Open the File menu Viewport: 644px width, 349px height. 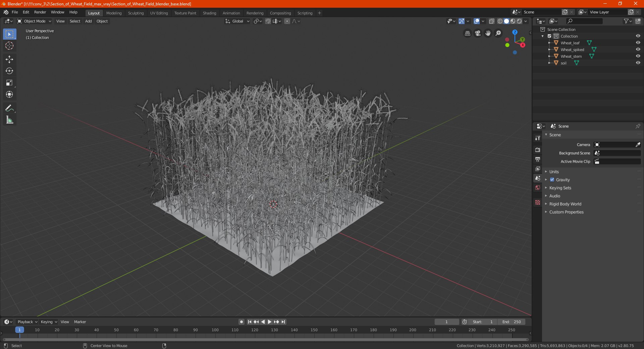click(x=15, y=12)
